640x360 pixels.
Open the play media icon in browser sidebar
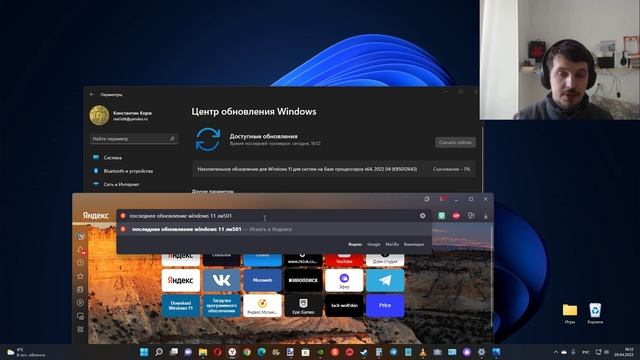pos(80,303)
